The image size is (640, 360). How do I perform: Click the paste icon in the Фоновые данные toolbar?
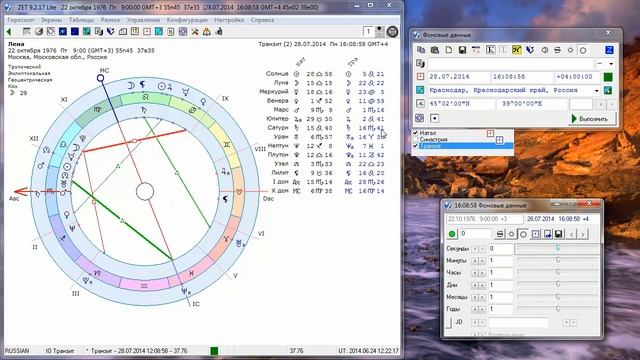[435, 50]
